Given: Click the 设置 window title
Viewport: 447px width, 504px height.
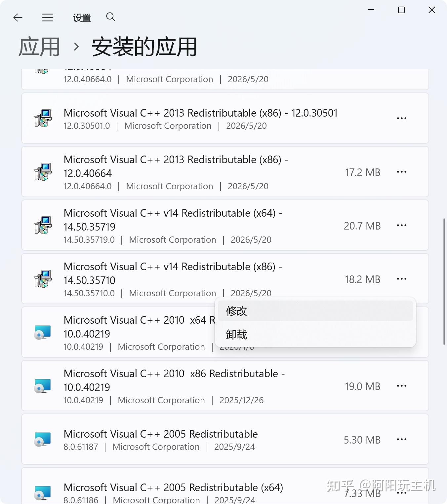Looking at the screenshot, I should click(x=82, y=18).
